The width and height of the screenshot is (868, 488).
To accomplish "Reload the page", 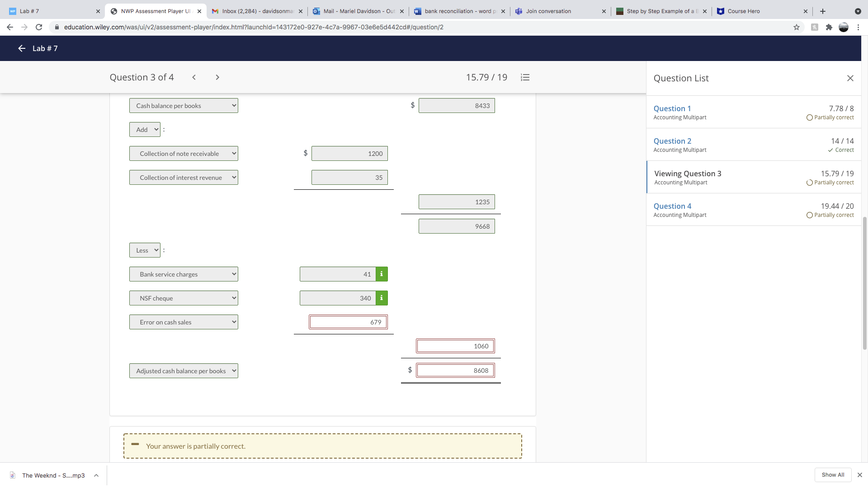I will tap(39, 27).
